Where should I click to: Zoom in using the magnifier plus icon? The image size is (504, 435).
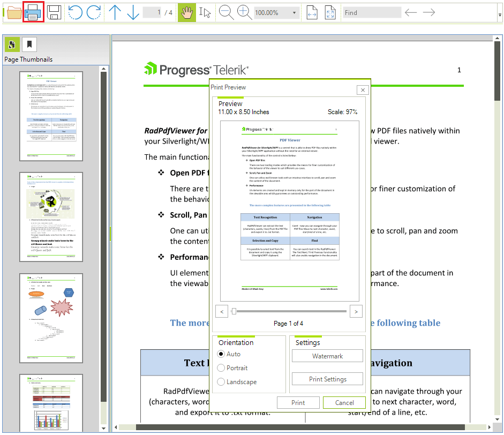coord(244,12)
